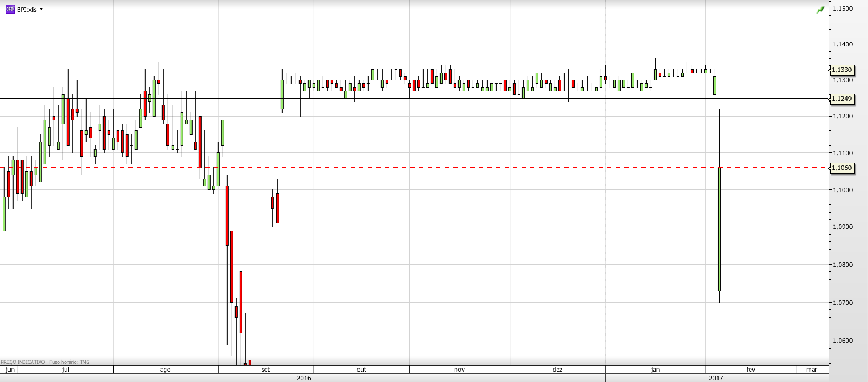This screenshot has width=868, height=382.
Task: Click the 'out' month label
Action: (361, 370)
